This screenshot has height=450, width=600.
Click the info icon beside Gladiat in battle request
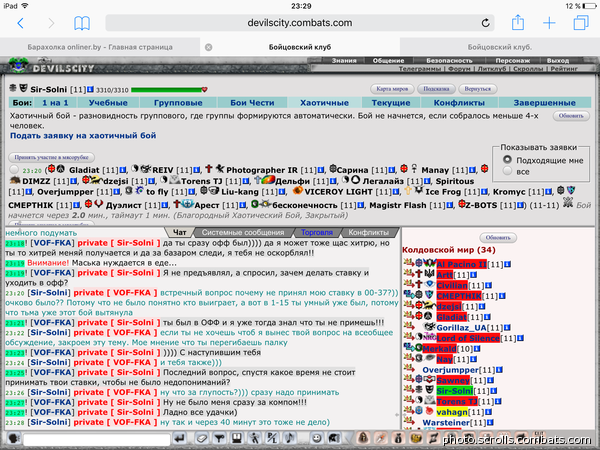coord(123,170)
